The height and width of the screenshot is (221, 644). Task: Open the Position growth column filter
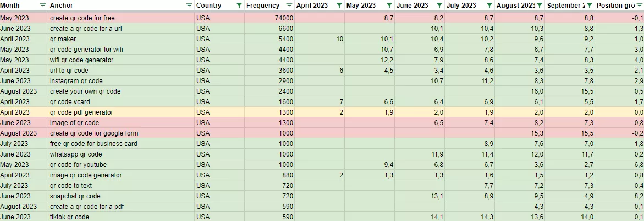(639, 6)
